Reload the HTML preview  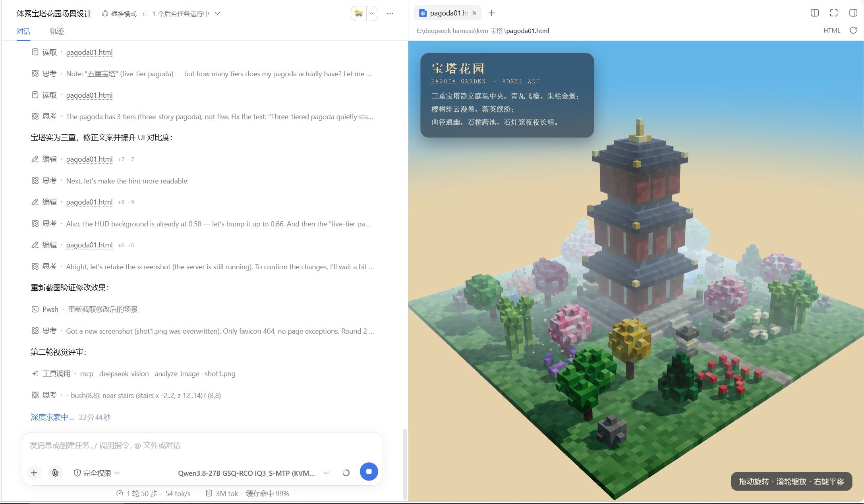click(853, 31)
